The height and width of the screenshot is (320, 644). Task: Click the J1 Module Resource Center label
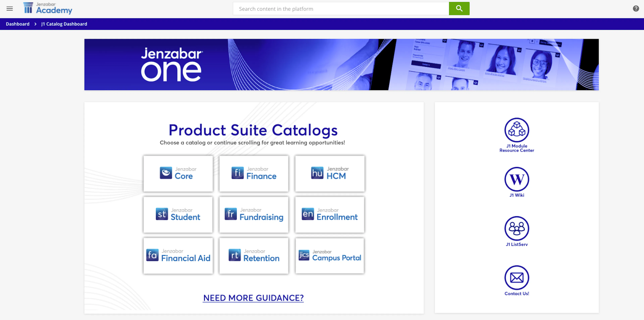click(x=517, y=148)
